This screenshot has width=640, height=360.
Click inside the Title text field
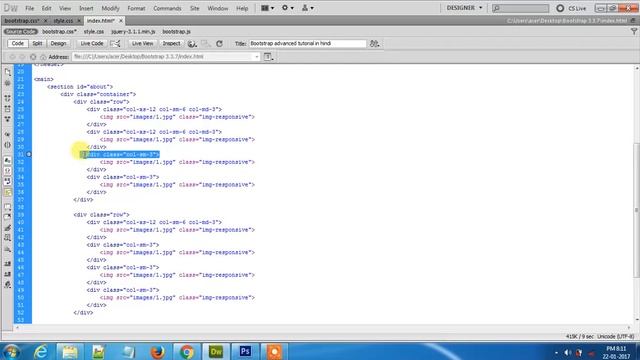coord(307,43)
